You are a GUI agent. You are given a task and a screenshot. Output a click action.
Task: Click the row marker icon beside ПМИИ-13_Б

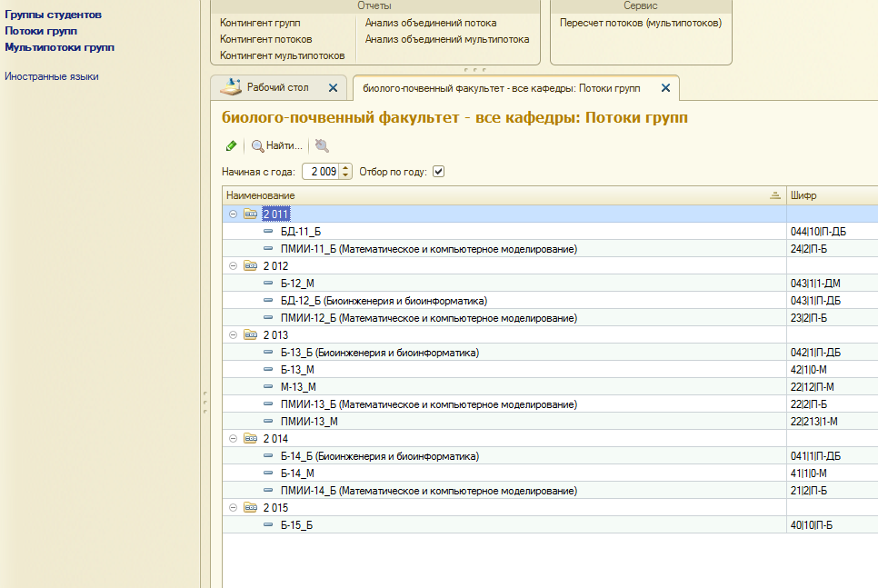(268, 404)
